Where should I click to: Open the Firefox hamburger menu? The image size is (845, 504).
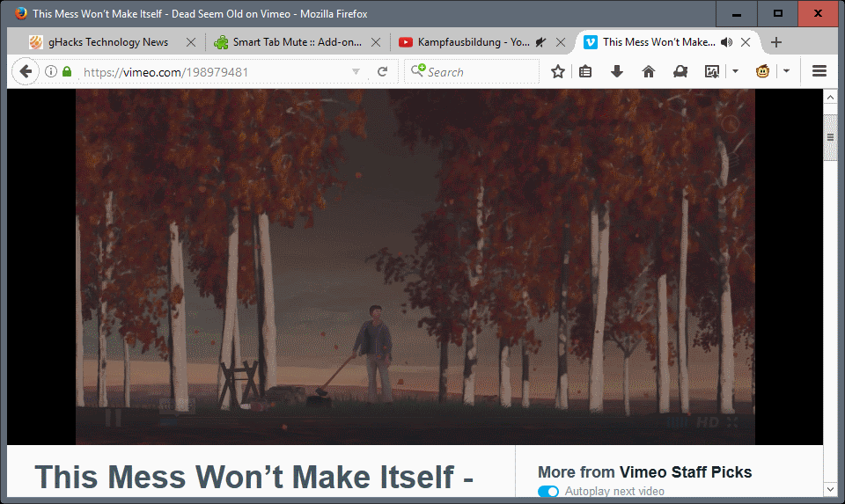click(x=819, y=71)
